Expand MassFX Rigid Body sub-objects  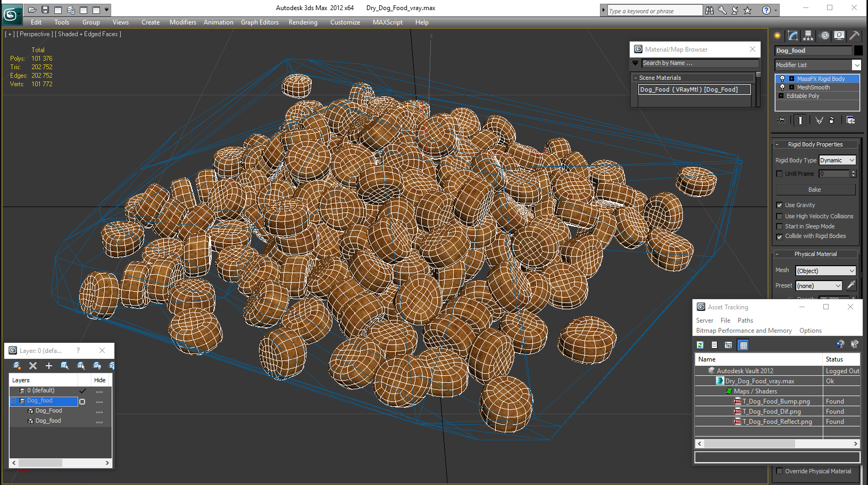791,79
